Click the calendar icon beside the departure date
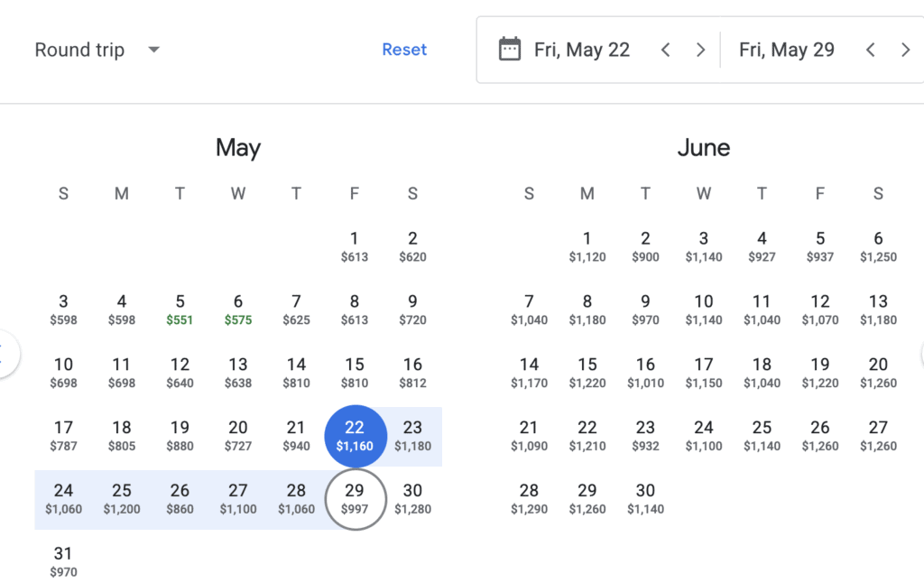The width and height of the screenshot is (924, 583). [x=508, y=50]
